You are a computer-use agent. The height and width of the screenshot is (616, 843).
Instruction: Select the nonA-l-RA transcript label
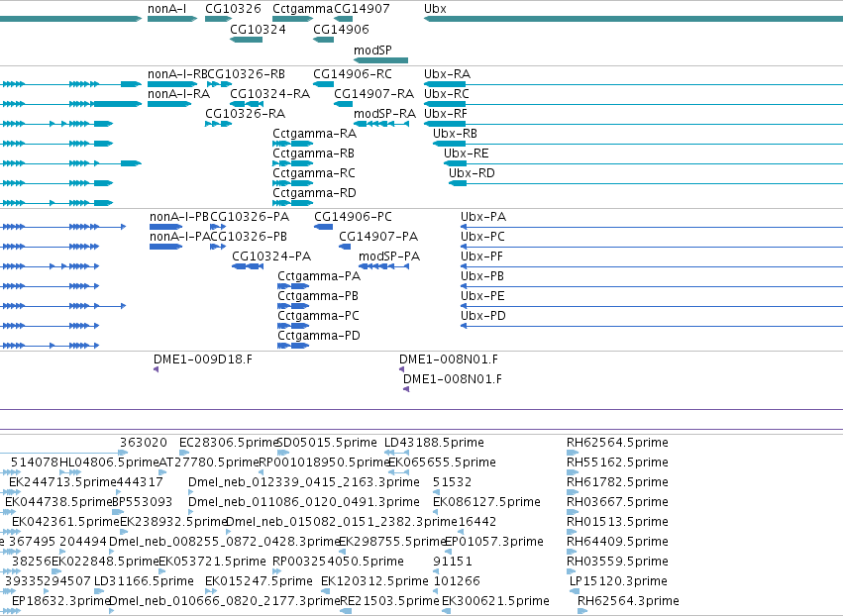click(x=178, y=93)
